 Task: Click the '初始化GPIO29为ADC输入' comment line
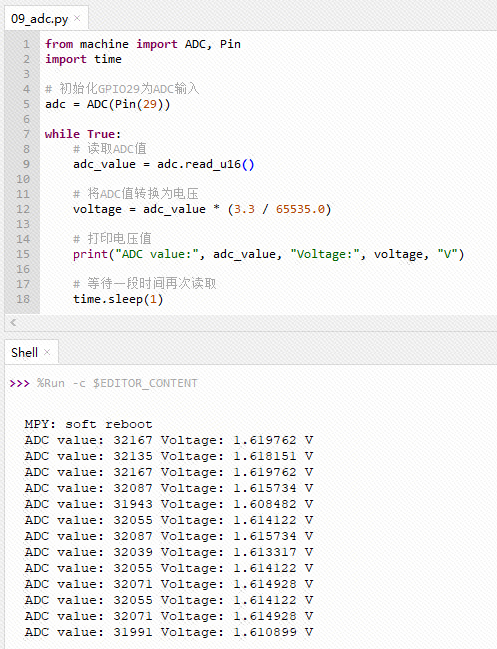(122, 89)
